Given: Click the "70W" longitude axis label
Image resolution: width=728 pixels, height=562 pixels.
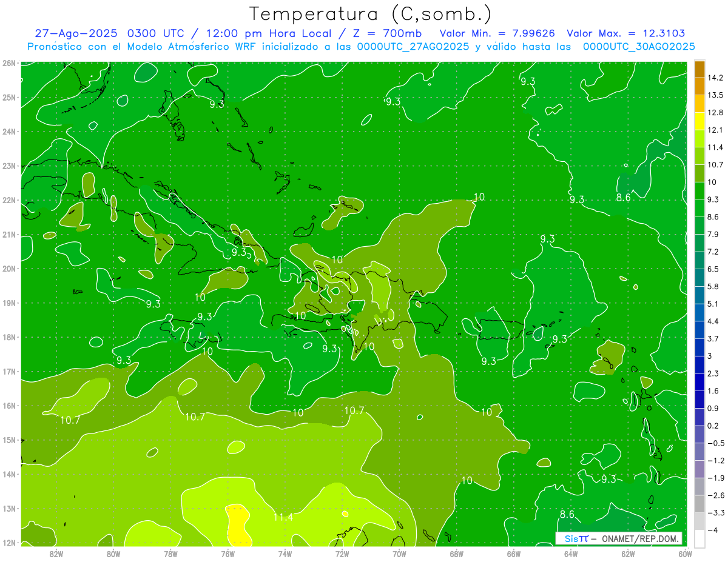Looking at the screenshot, I should 399,553.
